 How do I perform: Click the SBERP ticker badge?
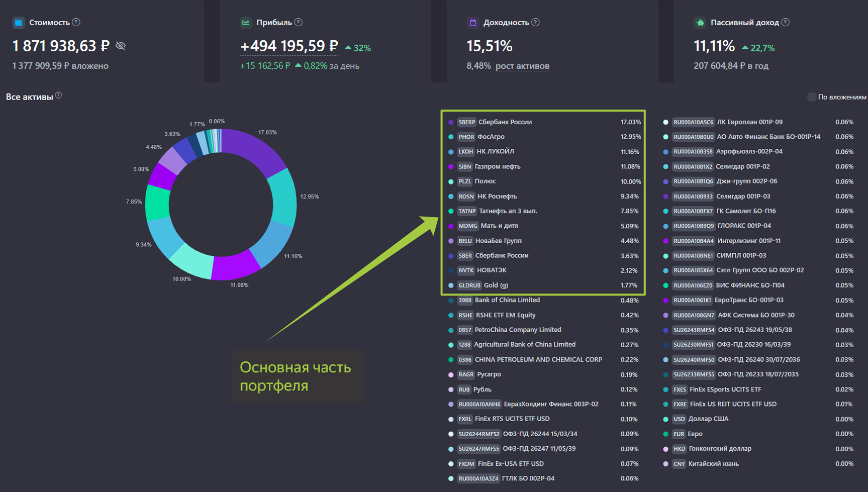click(466, 122)
